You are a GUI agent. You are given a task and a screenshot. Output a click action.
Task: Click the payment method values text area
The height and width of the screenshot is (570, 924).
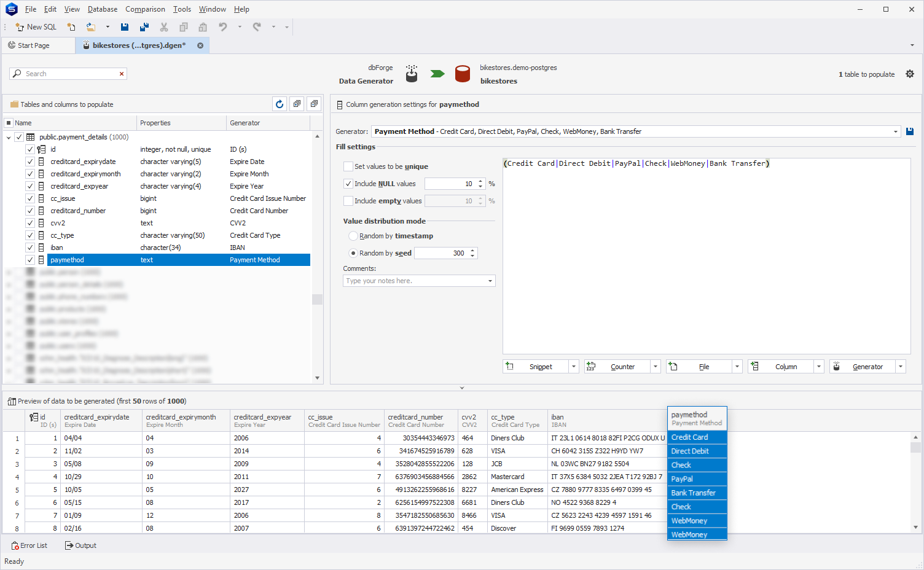coord(707,256)
